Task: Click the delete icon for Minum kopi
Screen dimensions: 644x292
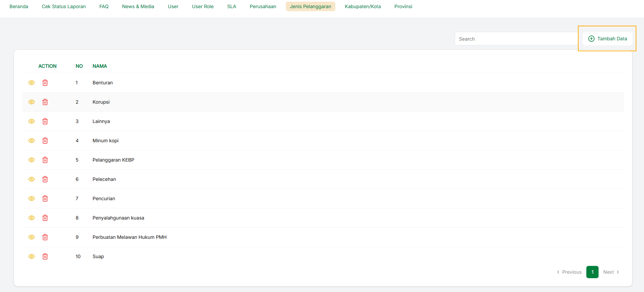Action: pos(45,141)
